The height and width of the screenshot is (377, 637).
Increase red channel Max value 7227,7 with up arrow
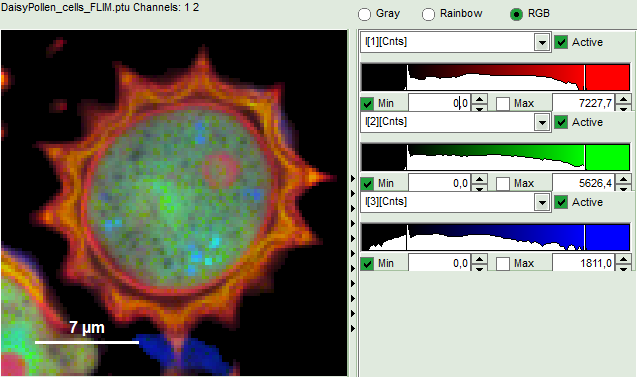623,99
